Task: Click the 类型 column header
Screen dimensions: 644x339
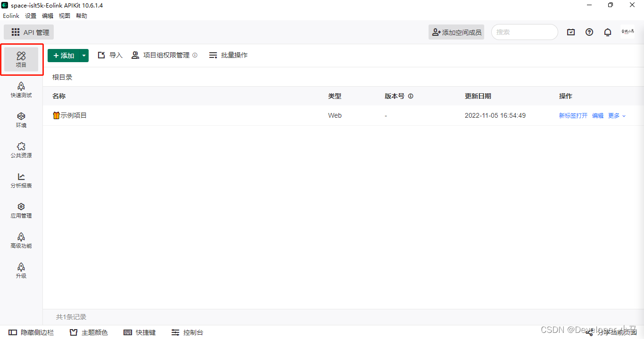Action: coord(335,96)
